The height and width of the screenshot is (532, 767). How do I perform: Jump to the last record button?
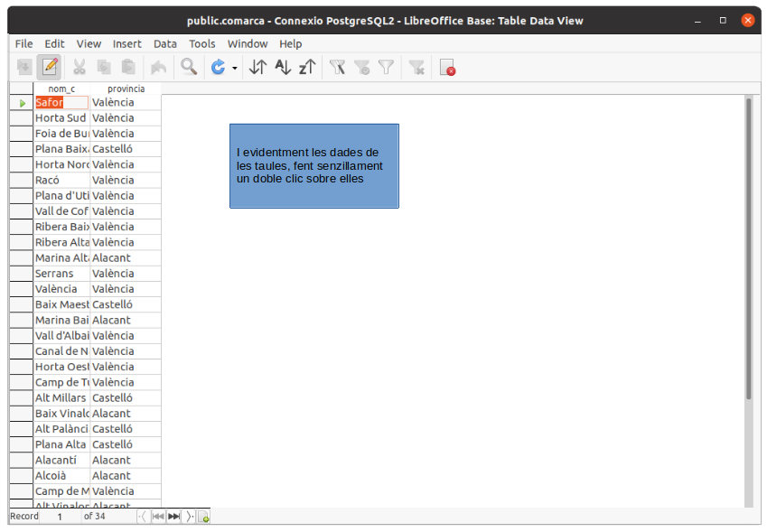tap(173, 517)
